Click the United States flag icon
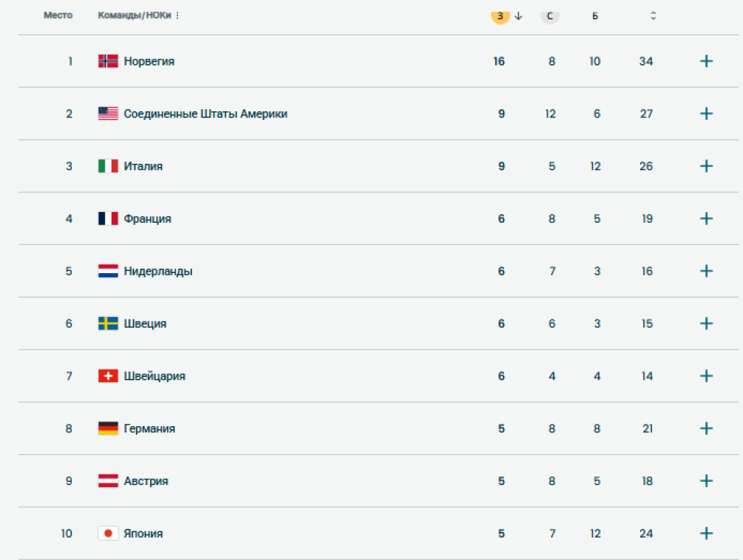743x560 pixels. [x=108, y=113]
